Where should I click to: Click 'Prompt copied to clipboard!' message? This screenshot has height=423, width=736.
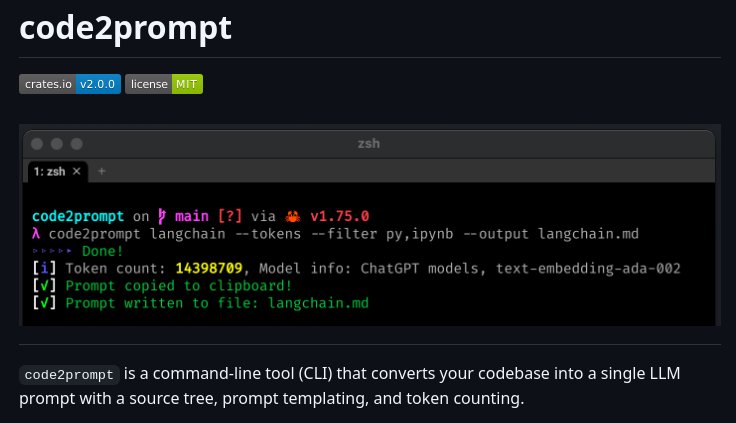[179, 286]
